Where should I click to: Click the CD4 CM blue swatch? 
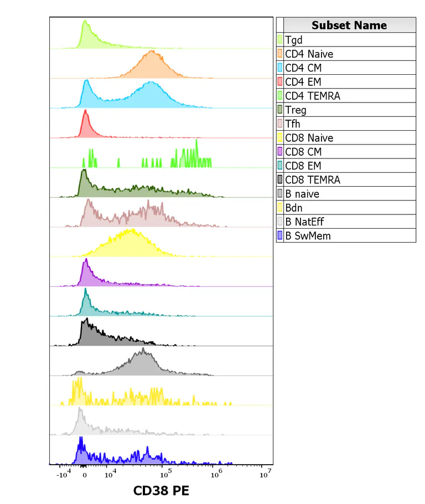[x=280, y=68]
